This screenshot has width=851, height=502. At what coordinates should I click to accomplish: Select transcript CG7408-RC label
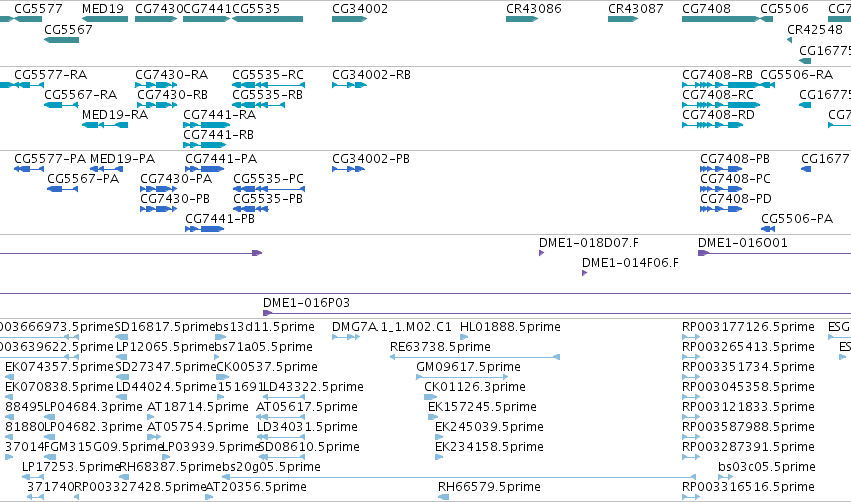coord(718,94)
